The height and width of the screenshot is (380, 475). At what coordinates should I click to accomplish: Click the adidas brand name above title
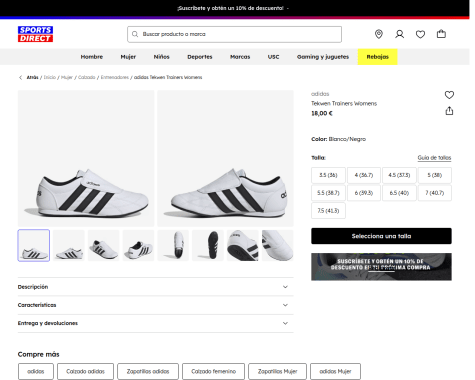click(x=320, y=94)
